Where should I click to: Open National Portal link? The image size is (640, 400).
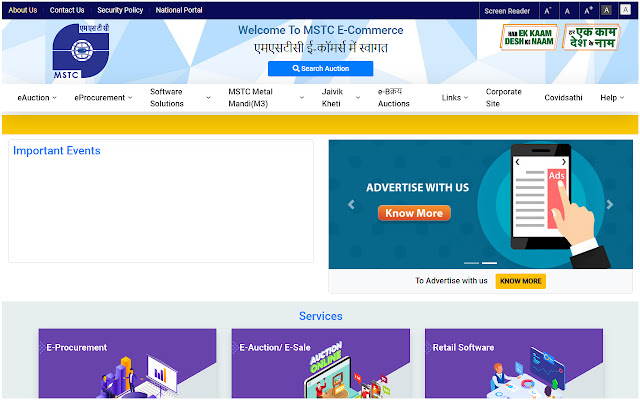179,10
